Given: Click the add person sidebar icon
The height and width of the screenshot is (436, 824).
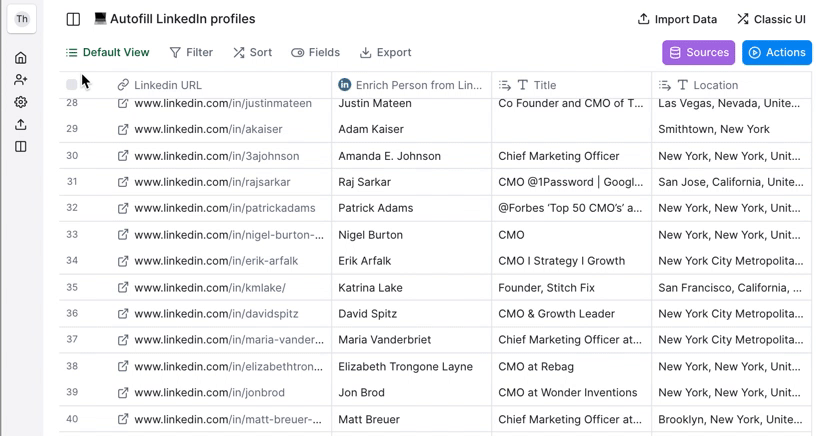Looking at the screenshot, I should tap(20, 80).
